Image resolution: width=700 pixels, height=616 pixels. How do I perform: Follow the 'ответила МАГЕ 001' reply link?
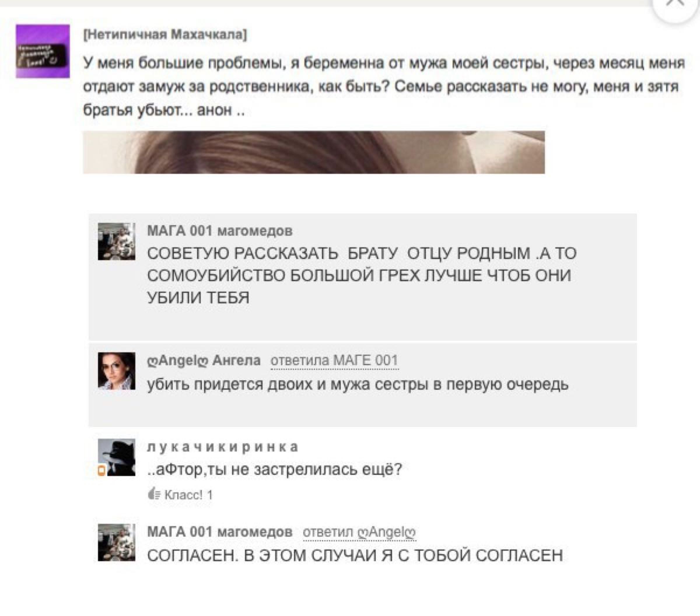click(x=334, y=360)
